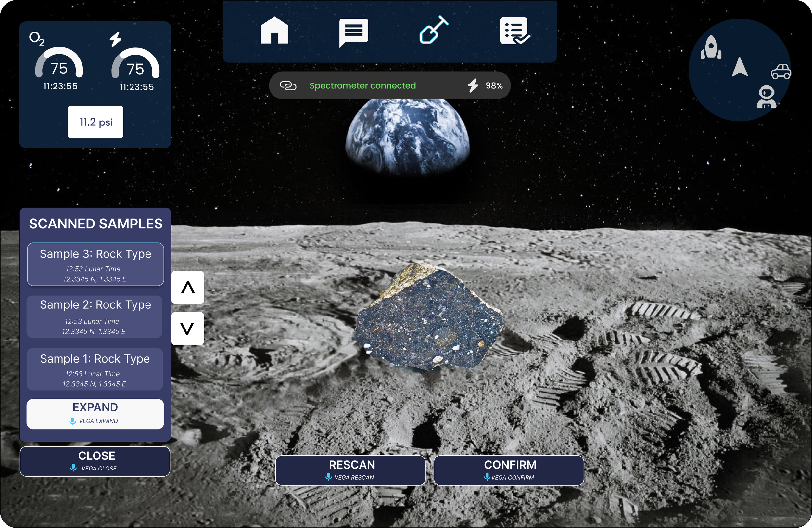Click the spectrometer link chain icon

point(288,85)
